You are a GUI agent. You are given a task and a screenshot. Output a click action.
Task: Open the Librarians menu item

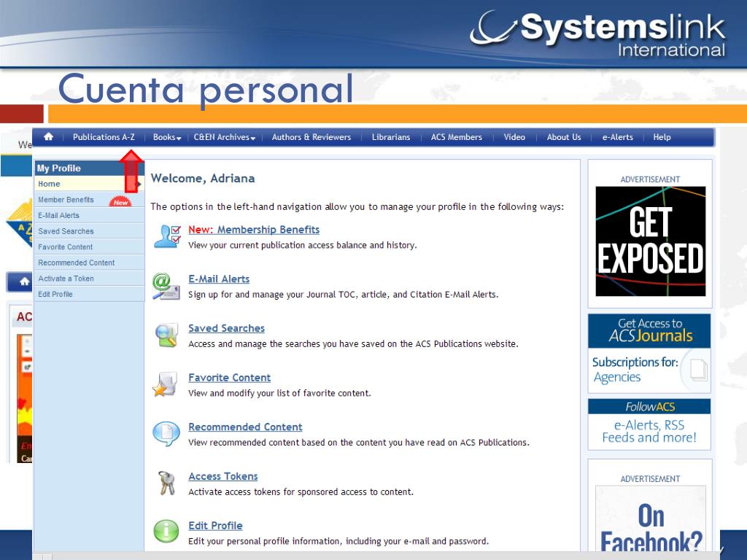pyautogui.click(x=391, y=137)
